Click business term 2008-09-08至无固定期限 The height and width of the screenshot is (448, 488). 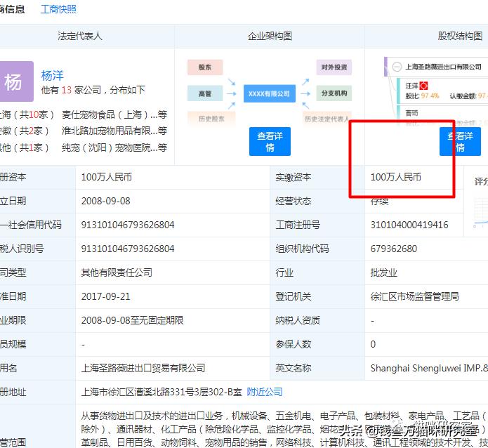[x=132, y=320]
